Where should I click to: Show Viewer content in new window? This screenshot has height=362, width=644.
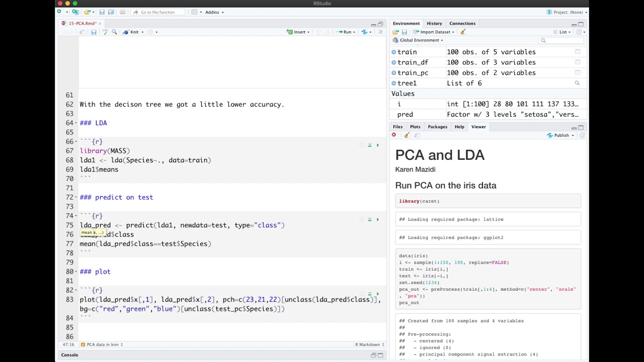pyautogui.click(x=417, y=135)
